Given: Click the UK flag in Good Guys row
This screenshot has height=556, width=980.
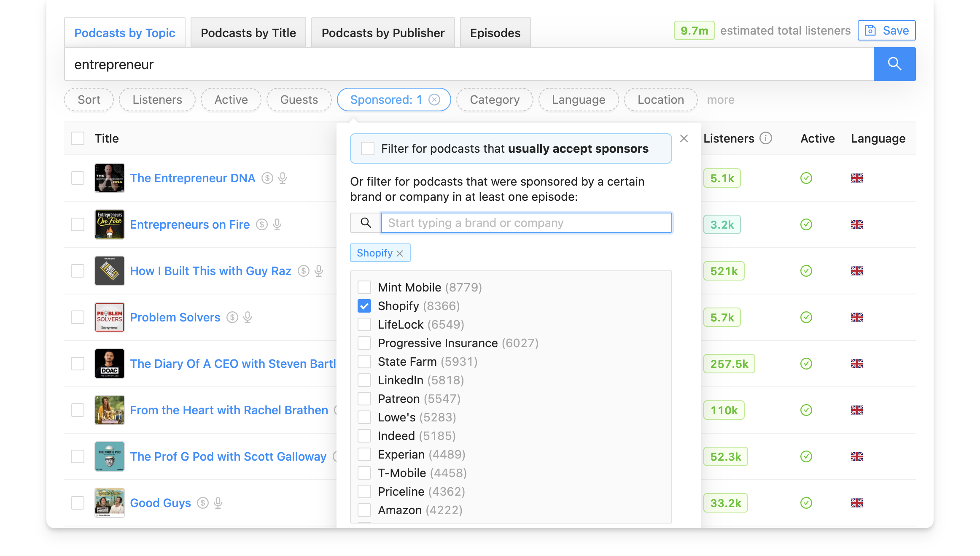Looking at the screenshot, I should click(857, 503).
